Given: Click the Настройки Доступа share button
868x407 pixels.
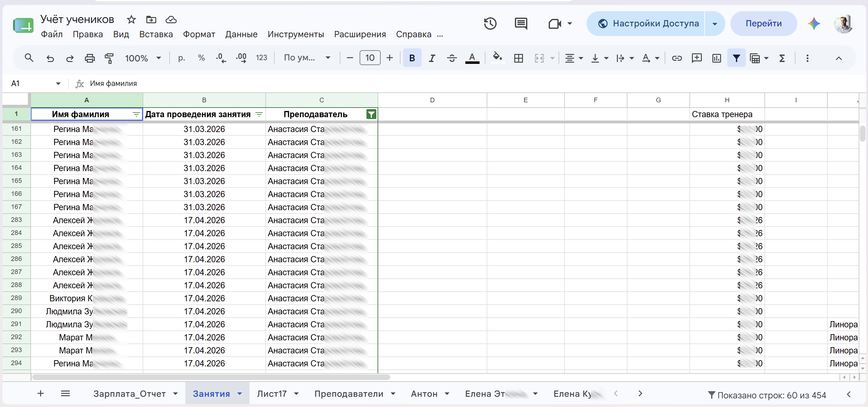Looking at the screenshot, I should click(648, 24).
